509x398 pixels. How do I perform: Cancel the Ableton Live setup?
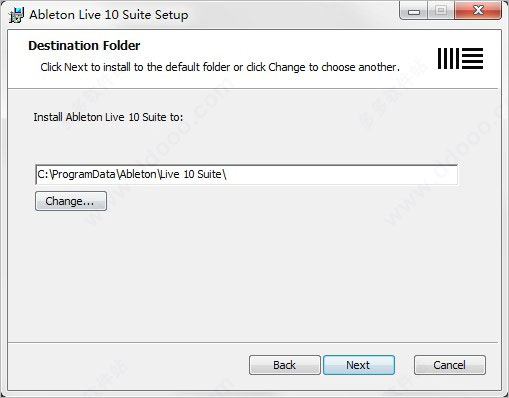450,365
